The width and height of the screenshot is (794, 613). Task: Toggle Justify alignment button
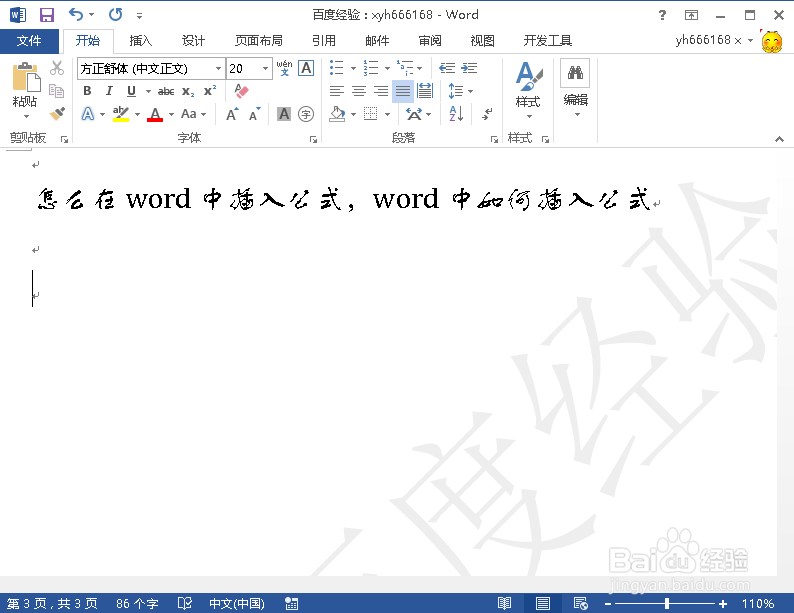[x=403, y=91]
